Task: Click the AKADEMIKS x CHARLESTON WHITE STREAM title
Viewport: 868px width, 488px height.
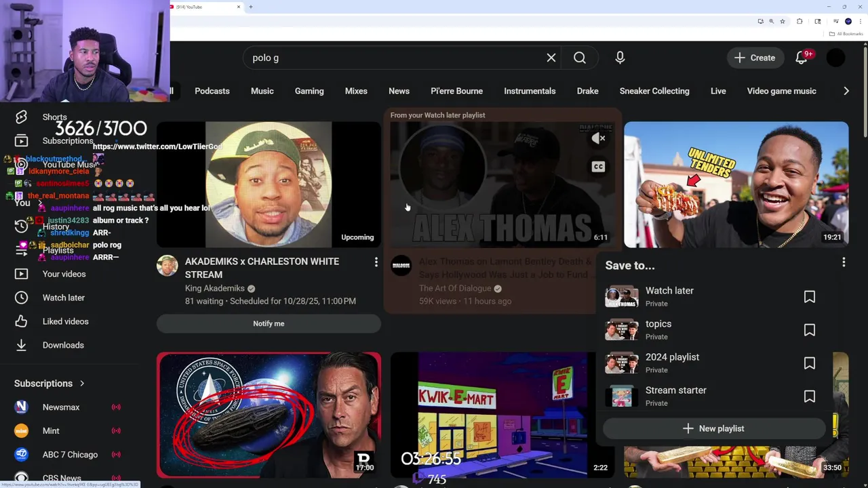Action: pyautogui.click(x=262, y=268)
